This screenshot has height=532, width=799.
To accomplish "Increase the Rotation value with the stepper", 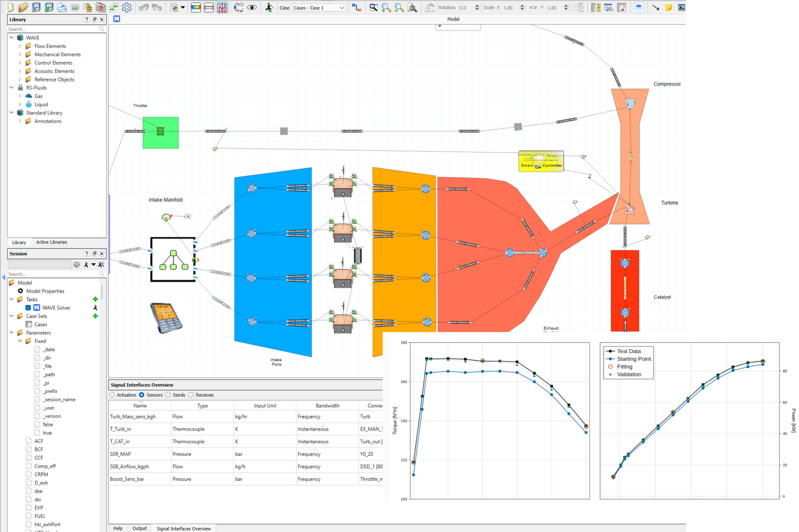I will 477,5.
